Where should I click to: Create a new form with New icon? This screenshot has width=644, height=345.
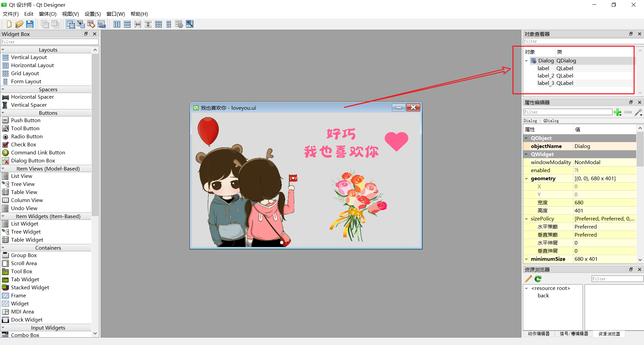(x=9, y=24)
